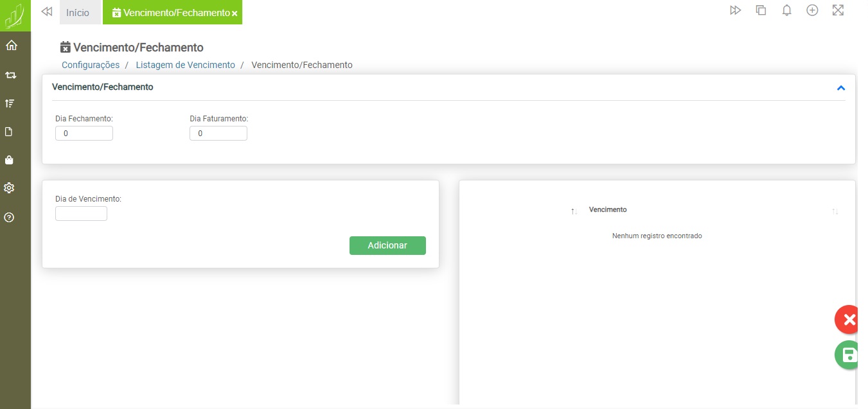
Task: Collapse the Vencimento/Fechamento panel chevron
Action: click(x=840, y=88)
